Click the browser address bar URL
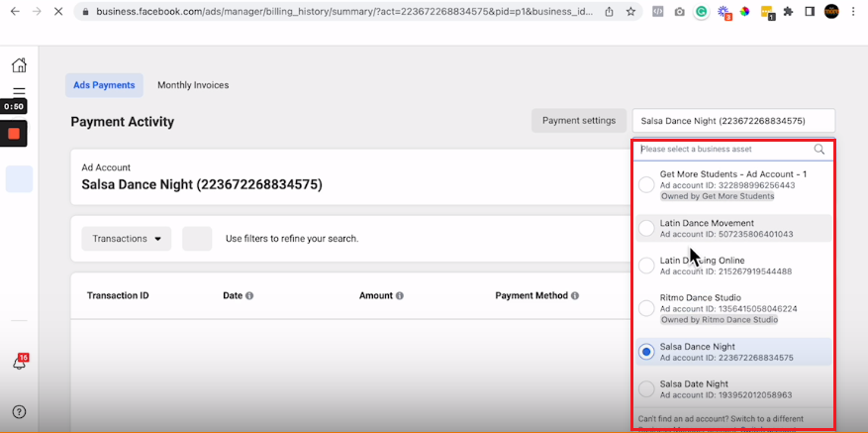Image resolution: width=868 pixels, height=433 pixels. coord(343,11)
